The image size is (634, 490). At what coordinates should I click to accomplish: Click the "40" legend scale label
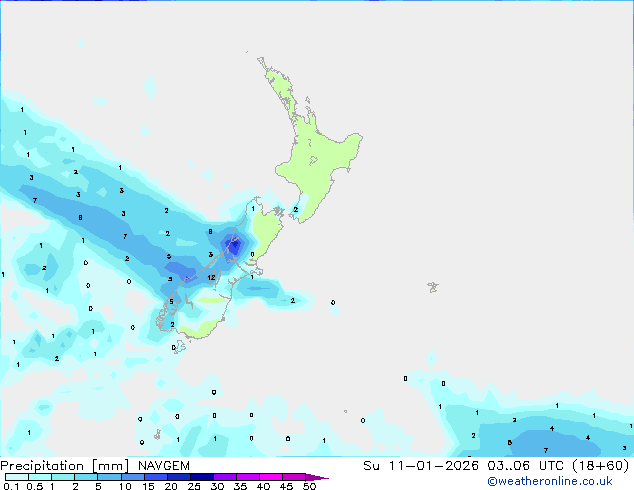[x=263, y=486]
